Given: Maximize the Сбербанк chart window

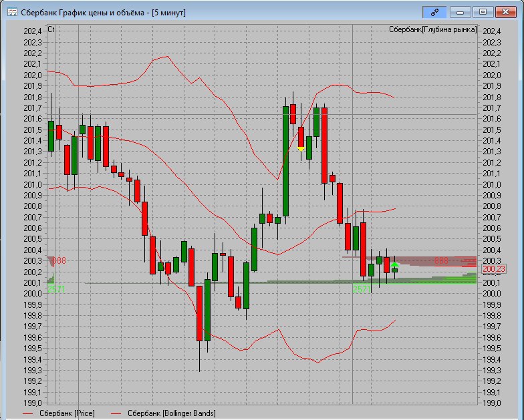Looking at the screenshot, I should tap(483, 12).
